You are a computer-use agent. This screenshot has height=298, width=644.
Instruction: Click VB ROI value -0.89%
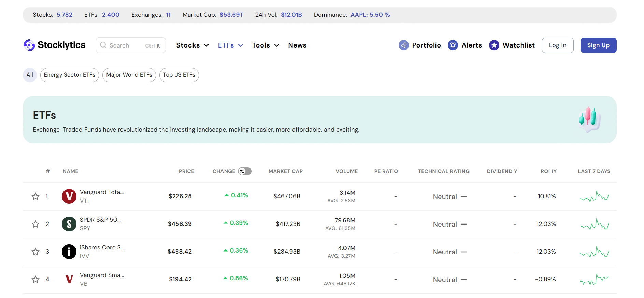545,279
